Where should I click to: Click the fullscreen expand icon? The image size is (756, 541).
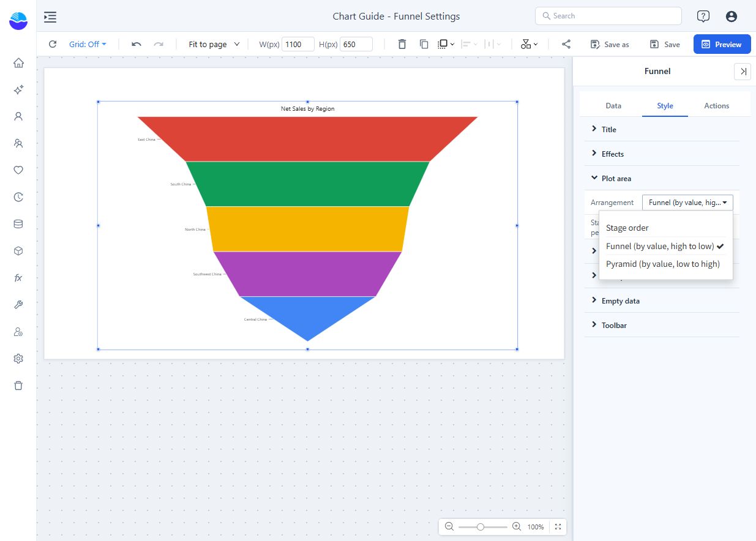(558, 526)
